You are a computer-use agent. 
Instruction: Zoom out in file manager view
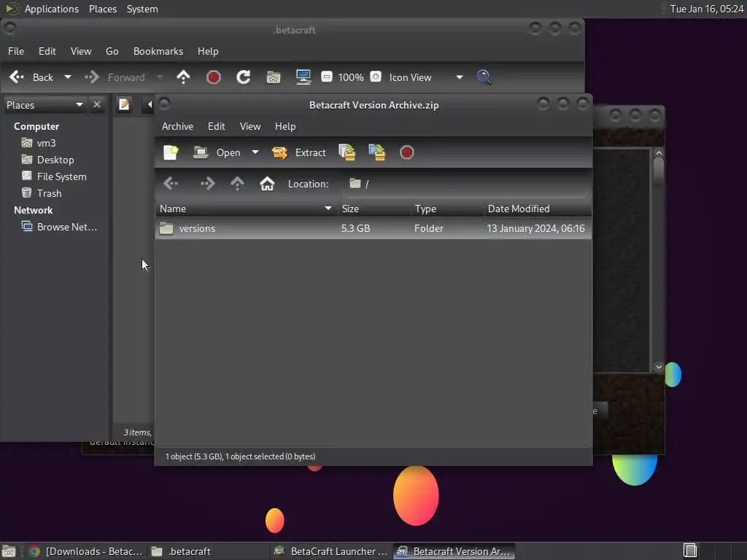point(326,77)
